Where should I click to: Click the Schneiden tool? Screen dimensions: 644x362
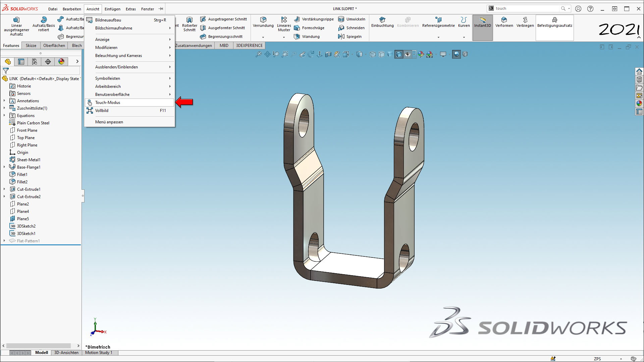pos(351,28)
